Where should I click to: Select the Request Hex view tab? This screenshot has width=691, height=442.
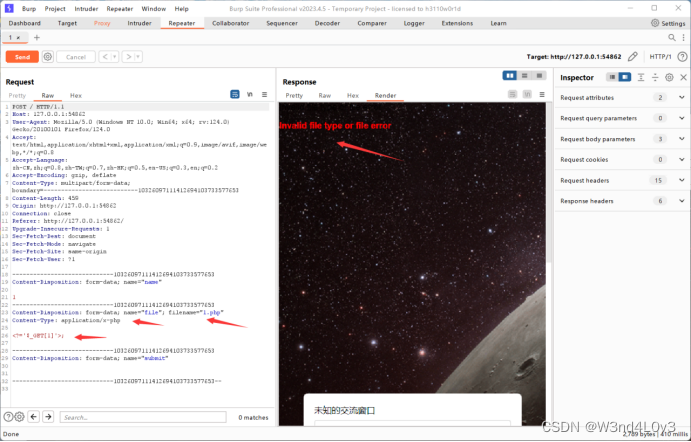click(x=76, y=95)
